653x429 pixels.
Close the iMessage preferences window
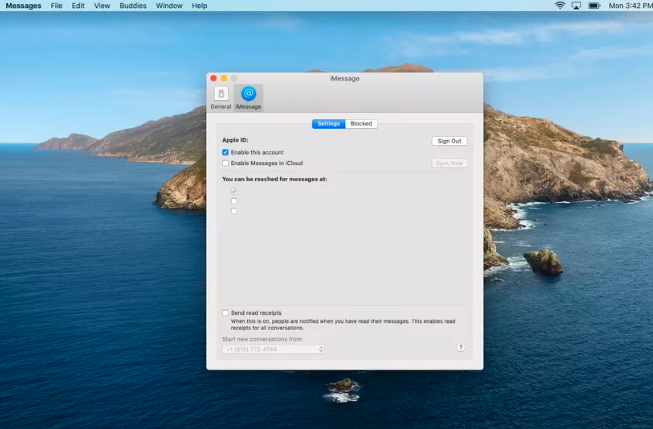pos(214,78)
